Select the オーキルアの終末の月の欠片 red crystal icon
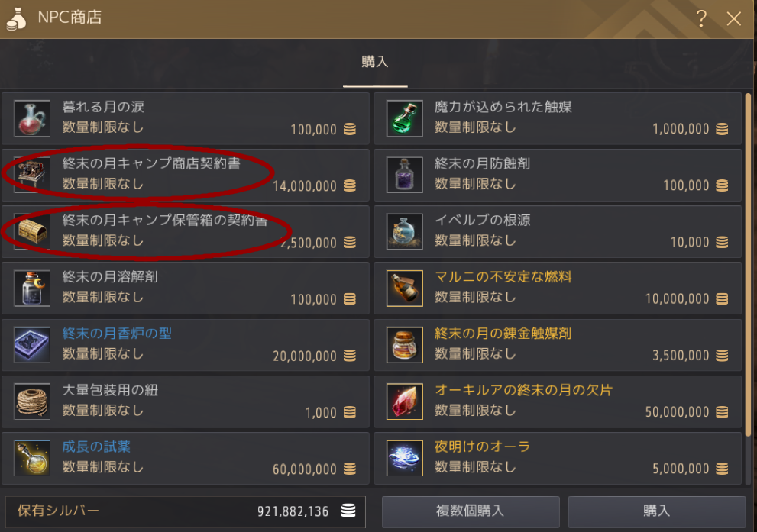Screen dimensions: 757x532 click(405, 401)
